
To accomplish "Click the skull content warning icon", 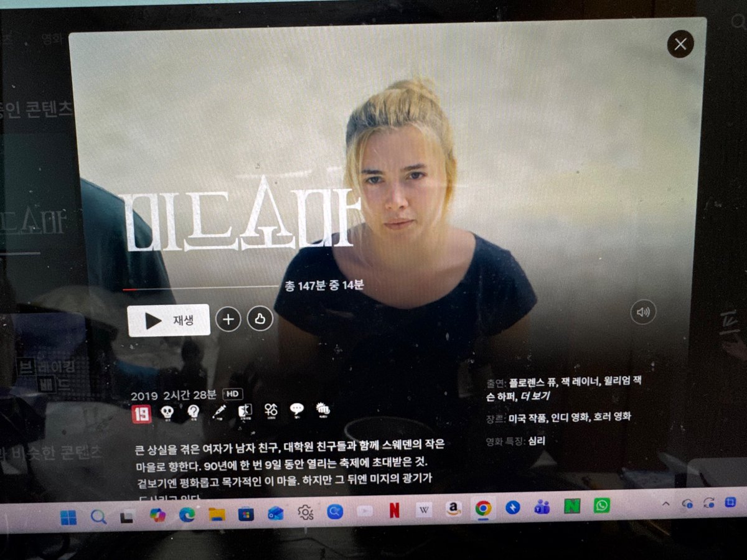I will (167, 412).
